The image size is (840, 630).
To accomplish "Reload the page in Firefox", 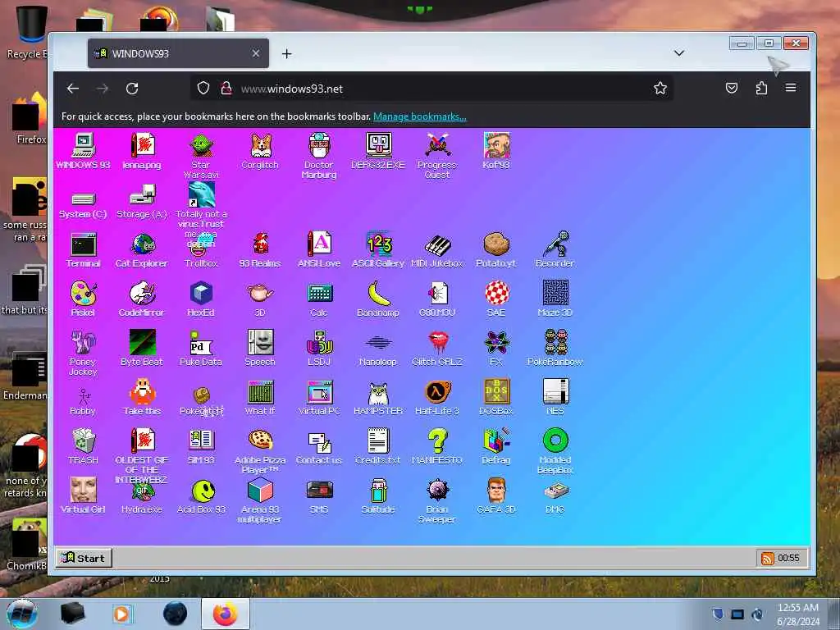I will (x=132, y=89).
